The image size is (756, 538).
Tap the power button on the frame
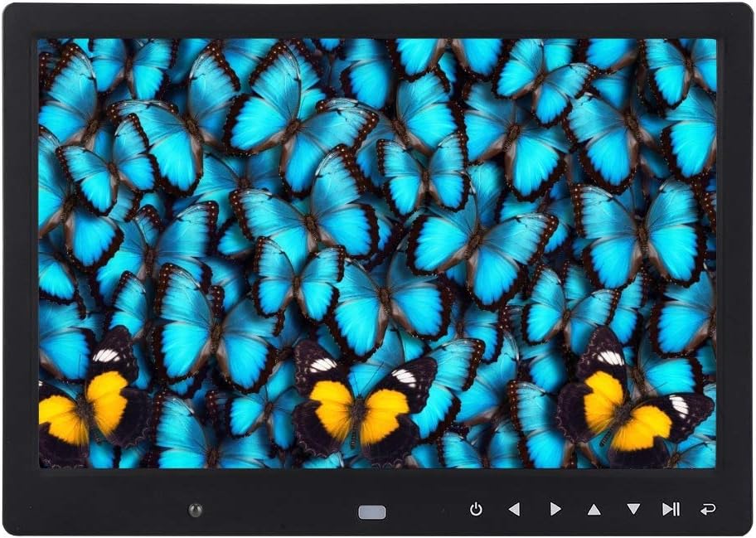click(x=476, y=509)
